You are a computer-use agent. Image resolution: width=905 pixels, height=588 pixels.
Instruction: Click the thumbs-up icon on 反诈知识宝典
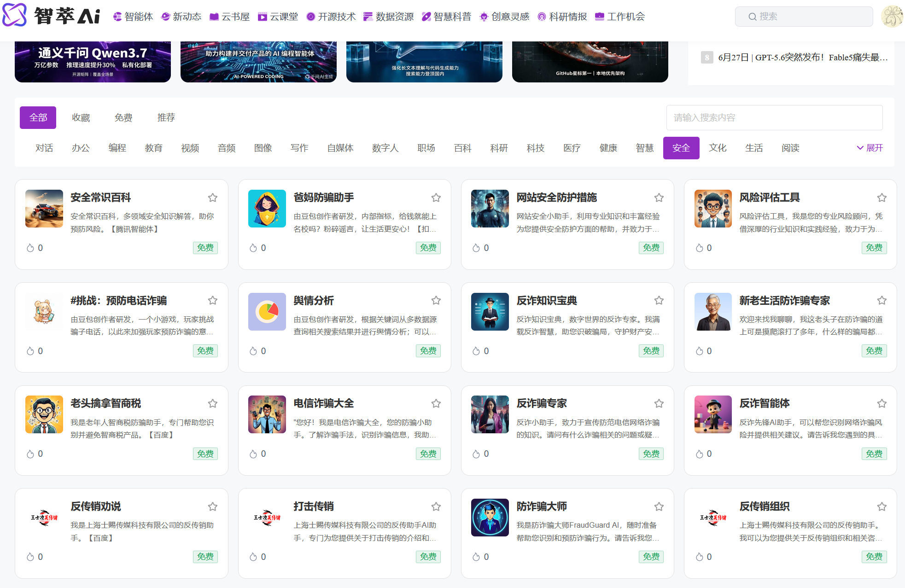click(476, 351)
